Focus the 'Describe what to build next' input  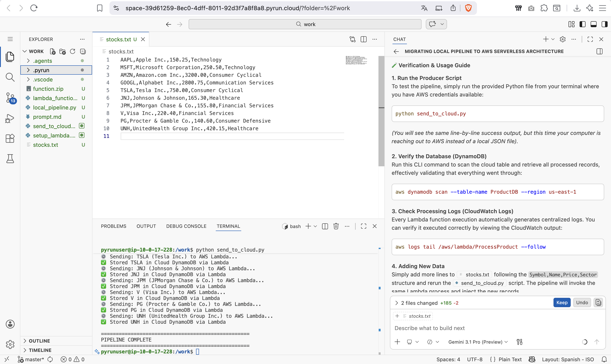[x=497, y=328]
